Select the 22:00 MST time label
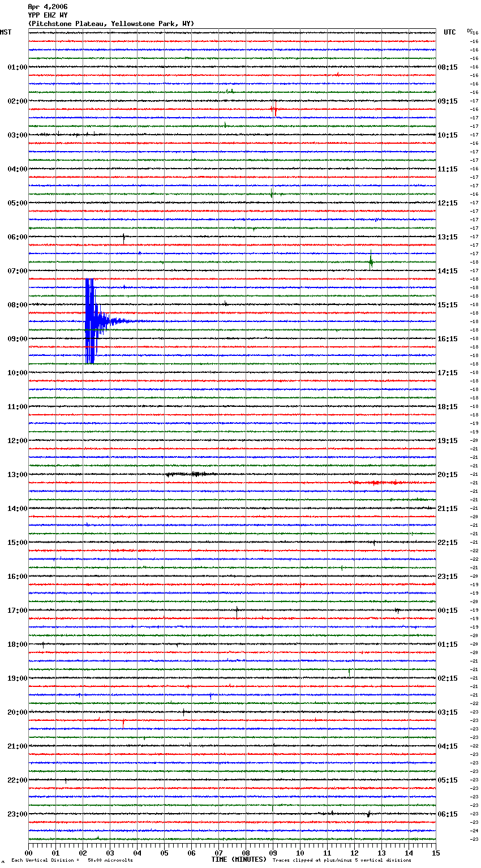 18,780
